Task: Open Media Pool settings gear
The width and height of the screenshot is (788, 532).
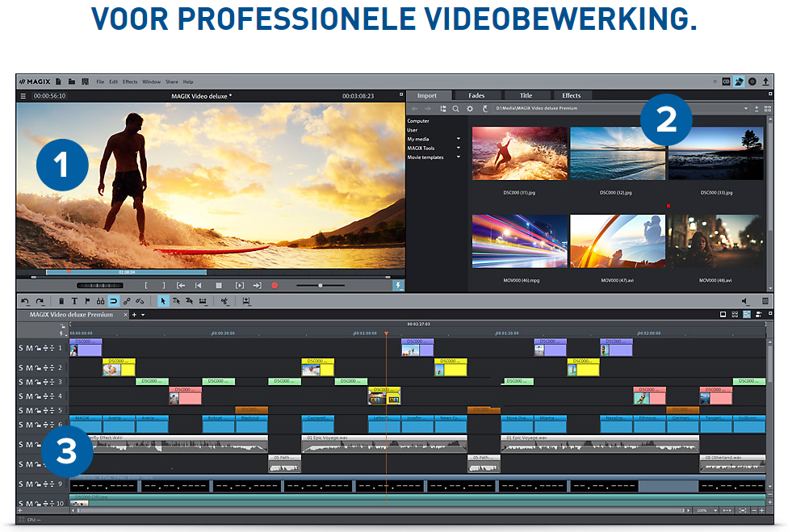Action: [470, 108]
